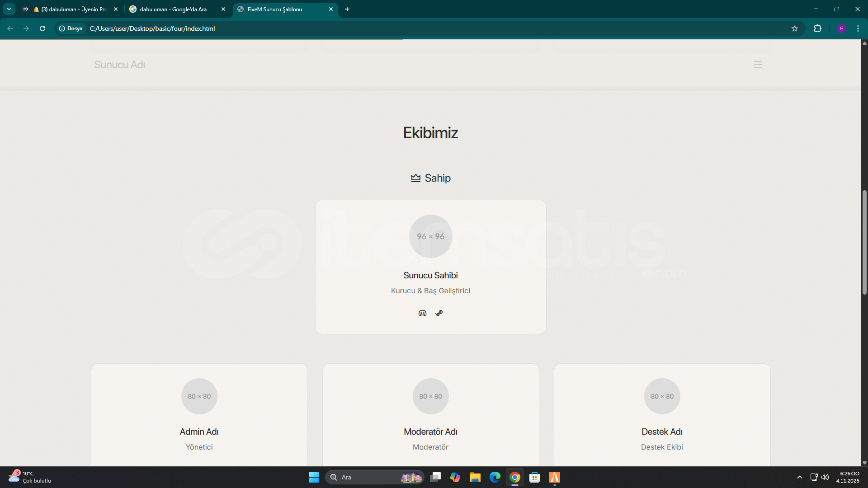Image resolution: width=868 pixels, height=488 pixels.
Task: Expand the tab search dropdown arrow
Action: pos(9,9)
